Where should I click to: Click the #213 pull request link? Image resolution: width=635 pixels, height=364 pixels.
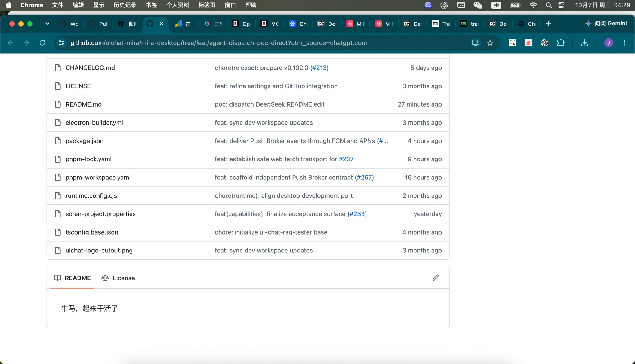(x=319, y=68)
